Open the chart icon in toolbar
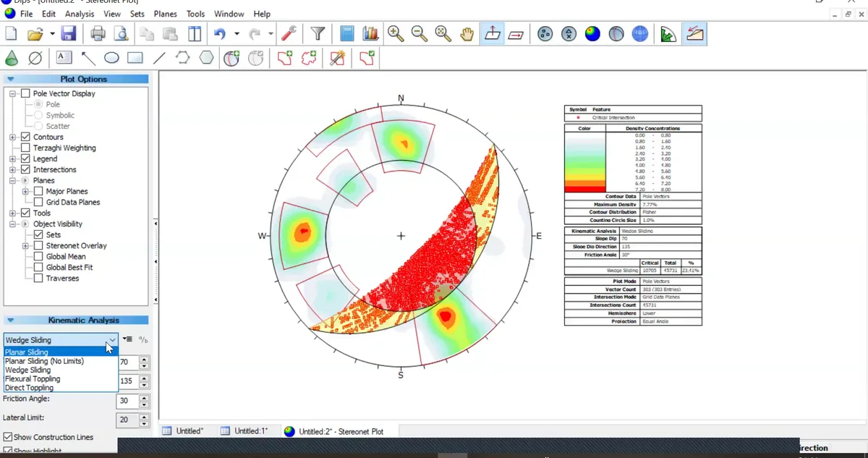868x458 pixels. [x=370, y=33]
